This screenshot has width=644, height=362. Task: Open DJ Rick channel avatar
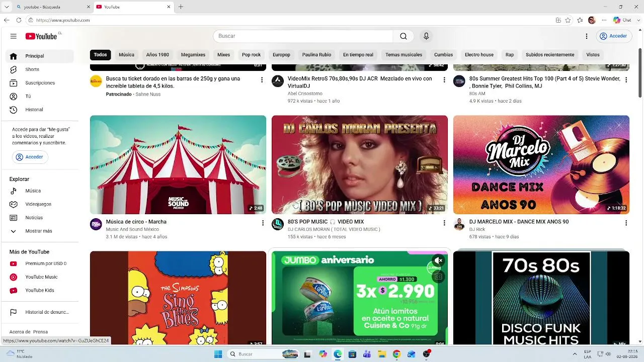[459, 224]
